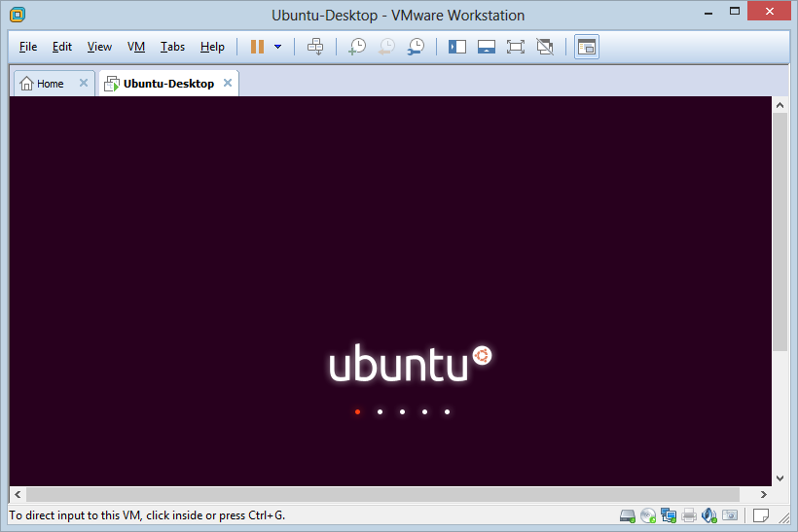Open the Help menu

click(212, 47)
